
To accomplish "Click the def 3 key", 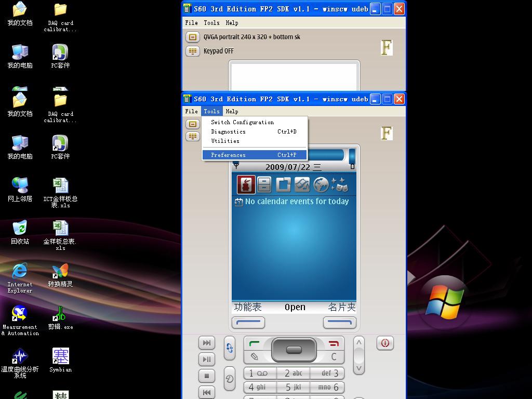I will [x=327, y=373].
